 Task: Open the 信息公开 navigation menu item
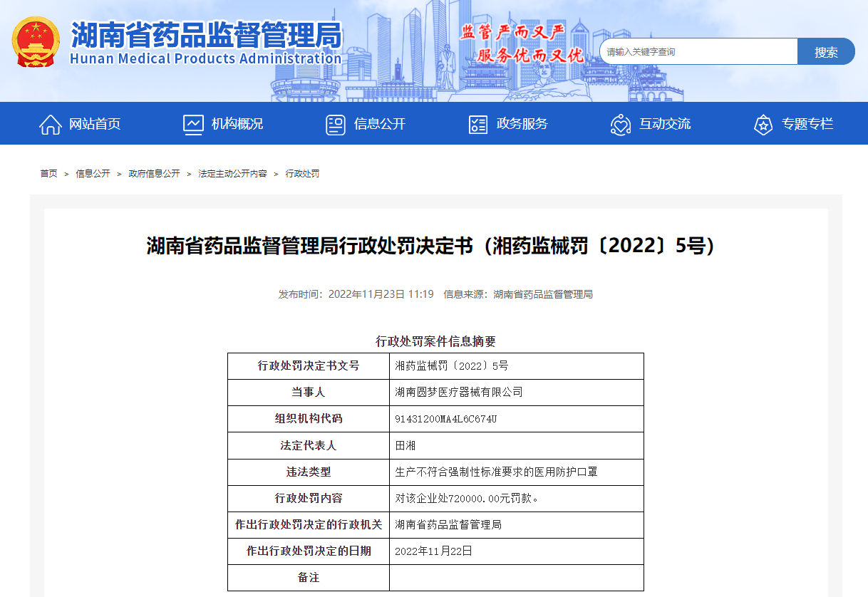tap(380, 124)
